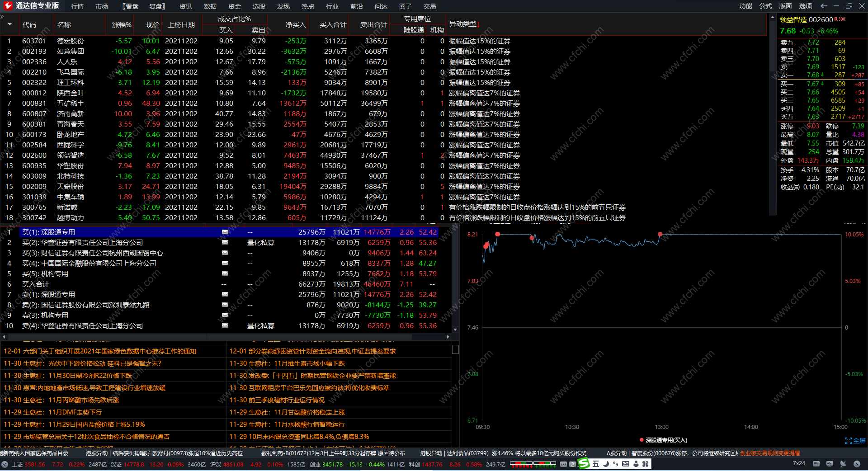Select the 领益智造 002600 row
The height and width of the screenshot is (471, 868).
[383, 155]
